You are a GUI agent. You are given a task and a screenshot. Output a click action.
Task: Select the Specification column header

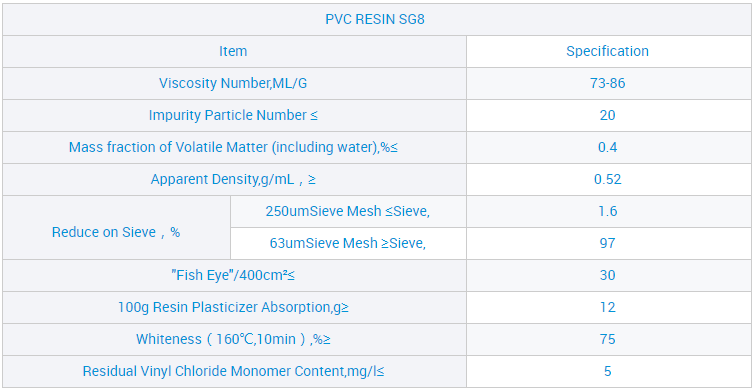click(x=607, y=51)
